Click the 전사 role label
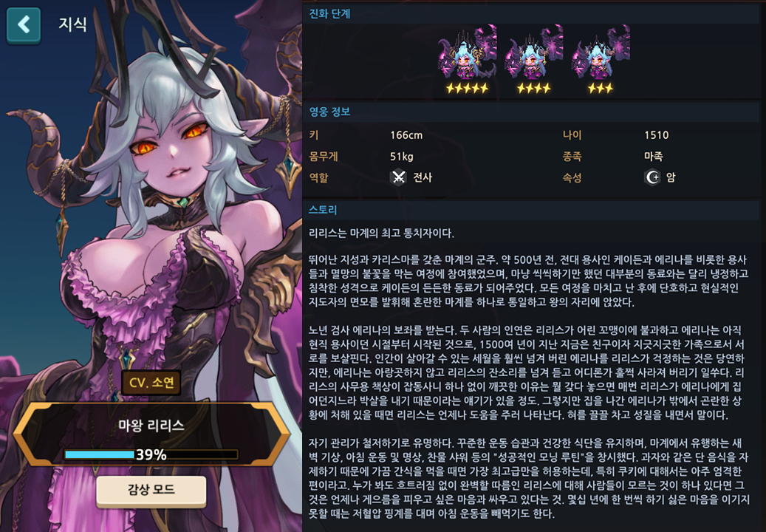 coord(423,177)
